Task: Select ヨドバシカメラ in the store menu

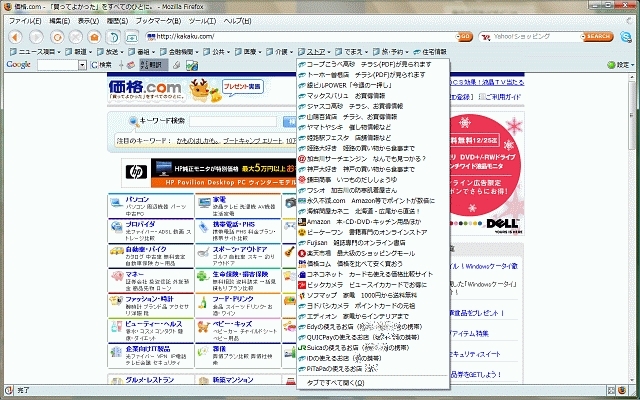Action: click(x=373, y=306)
